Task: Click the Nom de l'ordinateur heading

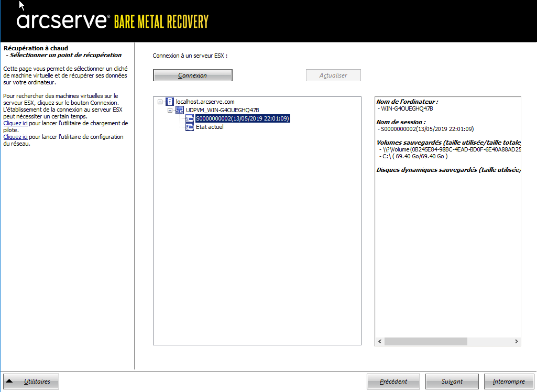Action: 407,102
